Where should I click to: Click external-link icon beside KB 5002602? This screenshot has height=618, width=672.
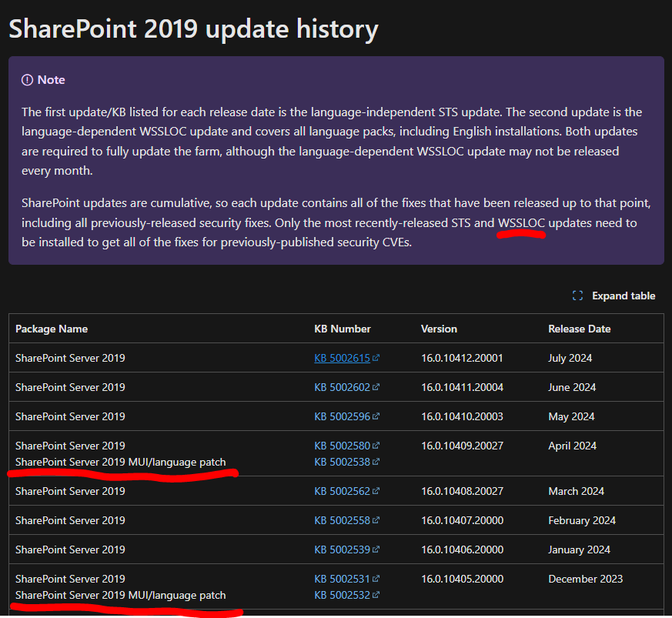tap(376, 387)
